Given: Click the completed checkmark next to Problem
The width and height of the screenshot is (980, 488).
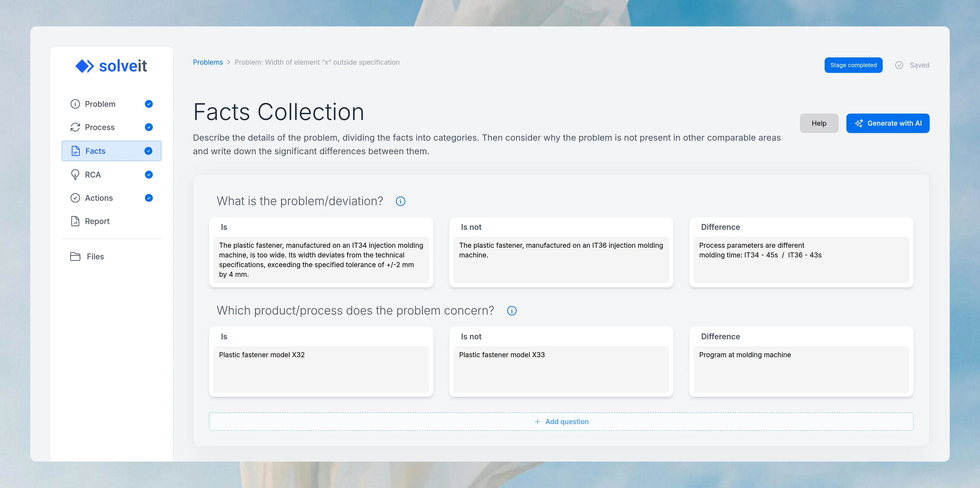Looking at the screenshot, I should click(149, 104).
